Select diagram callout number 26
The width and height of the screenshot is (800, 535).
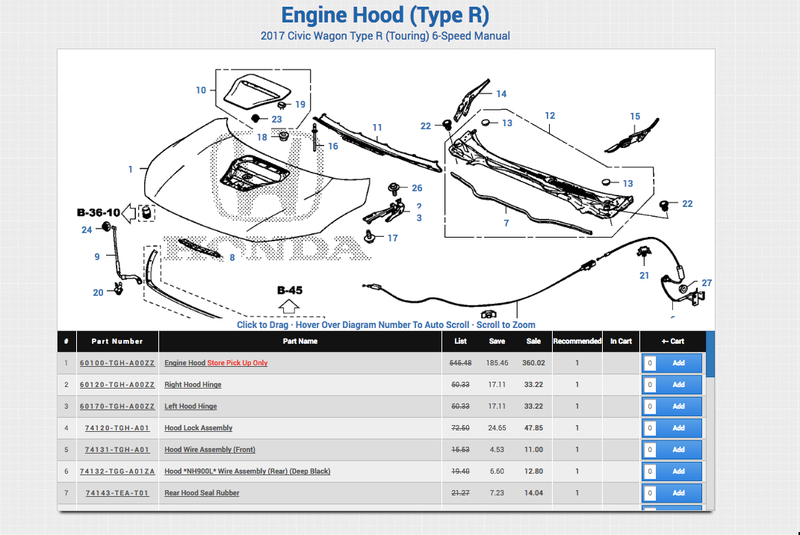[x=417, y=188]
